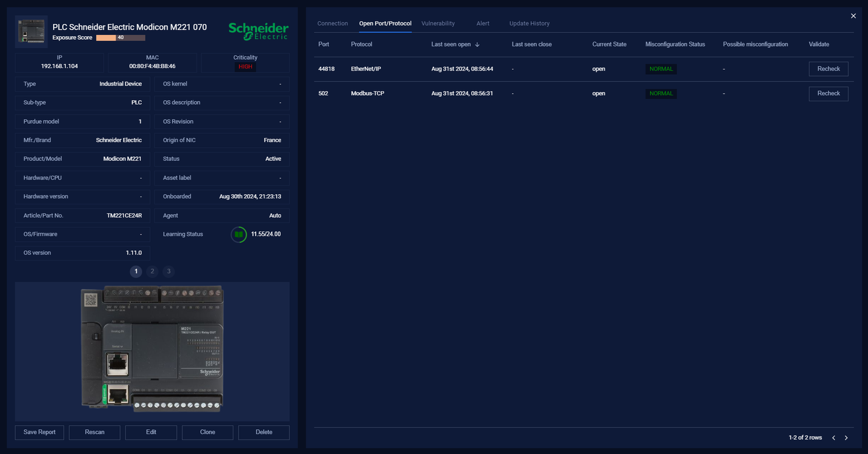Click the sort arrow beside Last seen open
The height and width of the screenshot is (454, 868).
pos(477,45)
